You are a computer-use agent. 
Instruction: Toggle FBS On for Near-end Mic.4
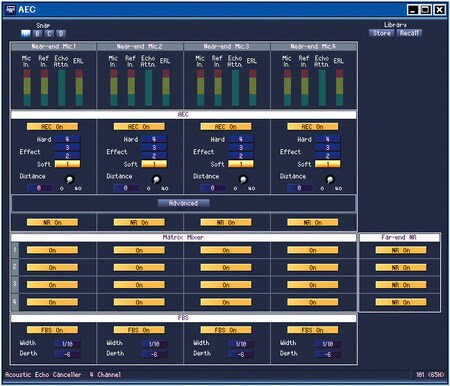[x=313, y=330]
